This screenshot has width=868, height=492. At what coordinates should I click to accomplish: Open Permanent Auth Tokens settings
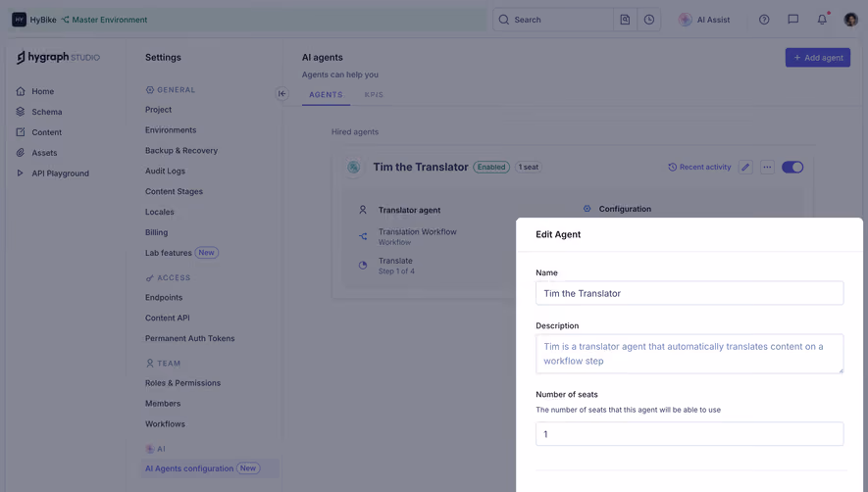(x=190, y=339)
